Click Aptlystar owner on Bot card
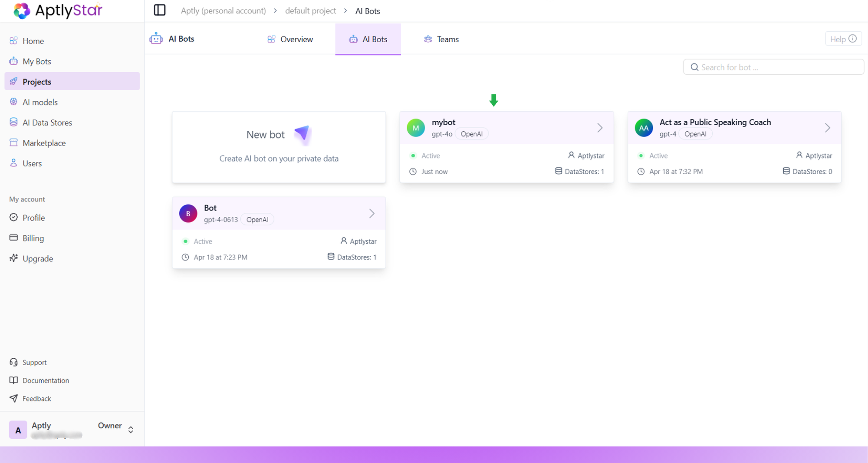This screenshot has width=868, height=463. (358, 241)
